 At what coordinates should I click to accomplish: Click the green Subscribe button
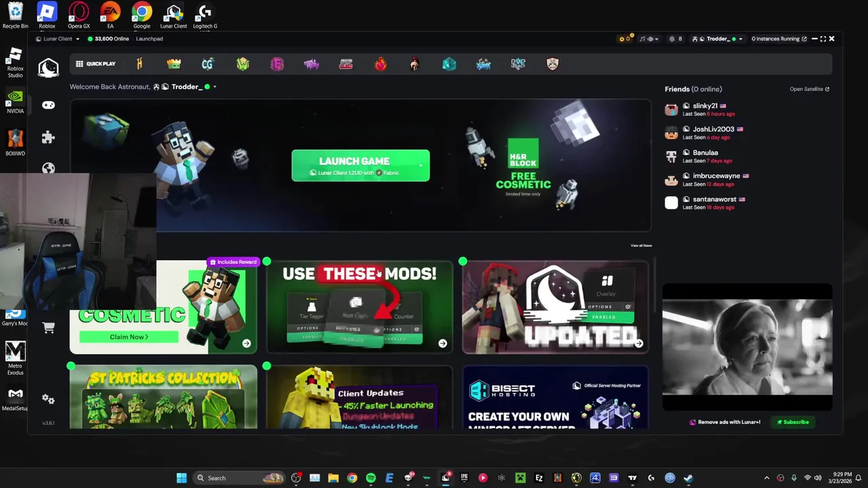pos(793,422)
